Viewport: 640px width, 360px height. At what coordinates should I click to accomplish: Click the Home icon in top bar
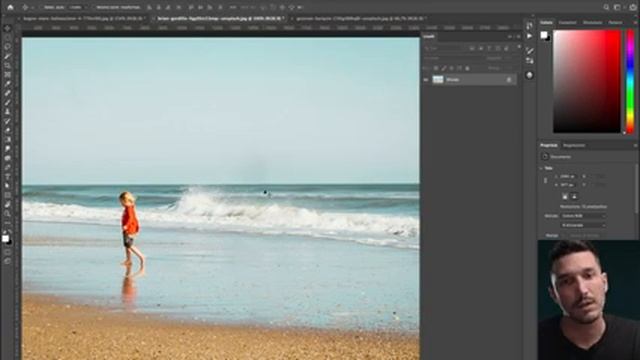pos(10,7)
